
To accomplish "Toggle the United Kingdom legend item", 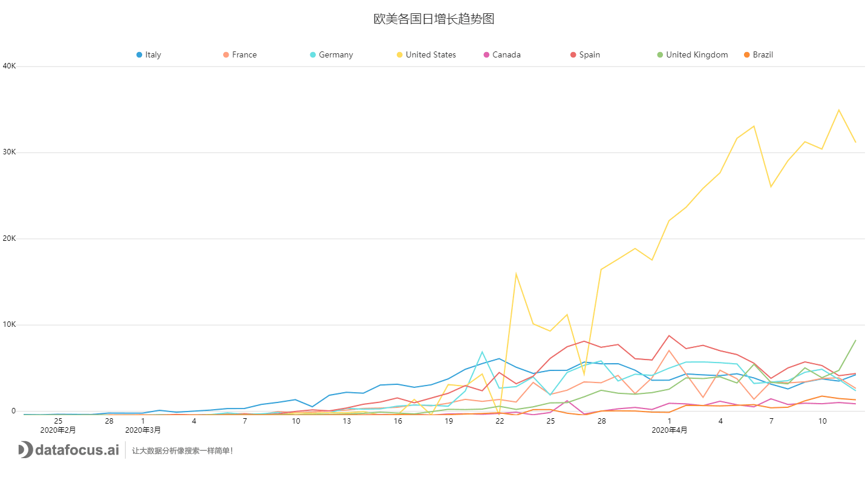I will [x=693, y=54].
